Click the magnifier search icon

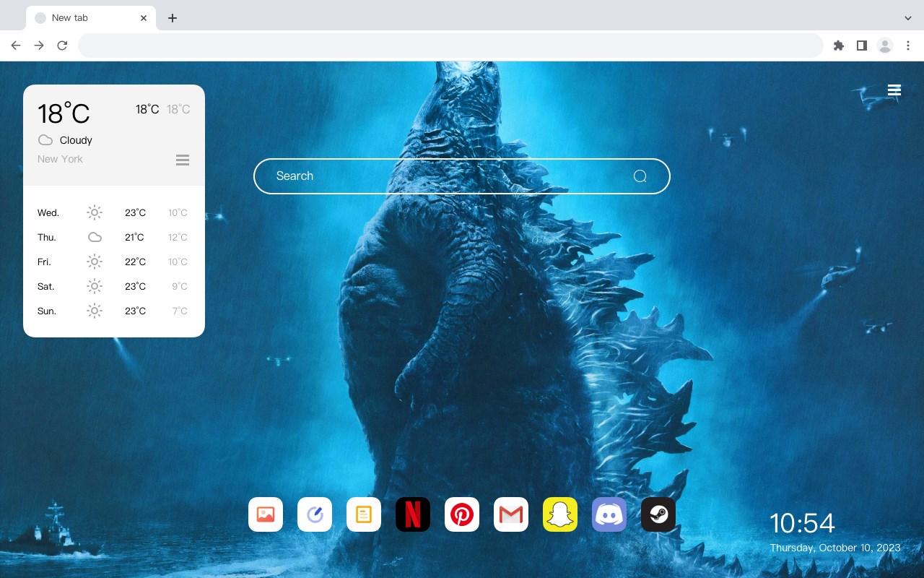click(x=640, y=176)
